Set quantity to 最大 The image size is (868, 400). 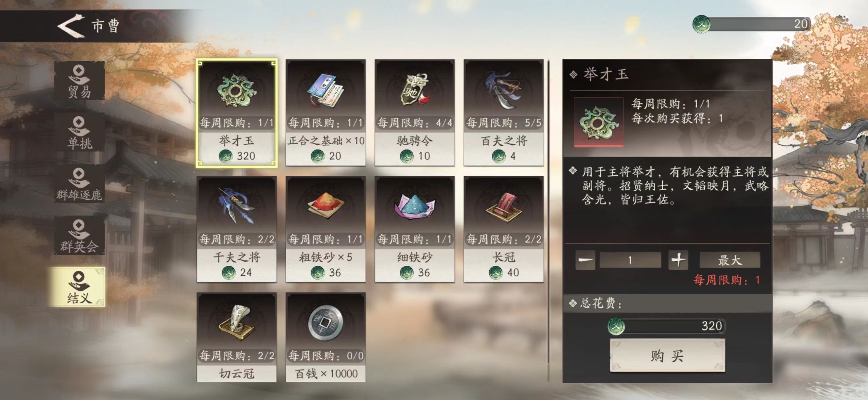click(730, 260)
